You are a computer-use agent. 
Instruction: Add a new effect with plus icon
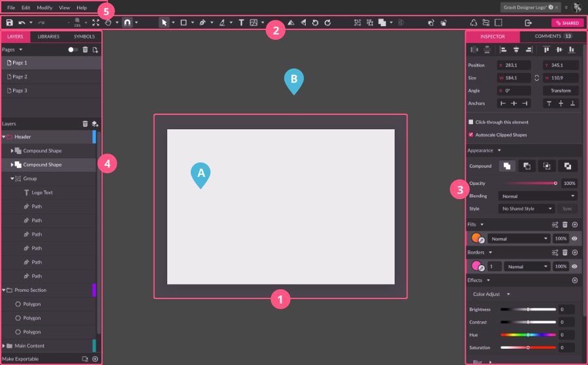pyautogui.click(x=575, y=280)
